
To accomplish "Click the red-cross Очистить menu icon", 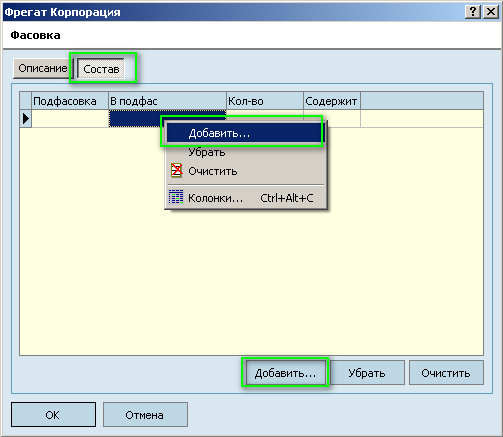I will click(176, 170).
